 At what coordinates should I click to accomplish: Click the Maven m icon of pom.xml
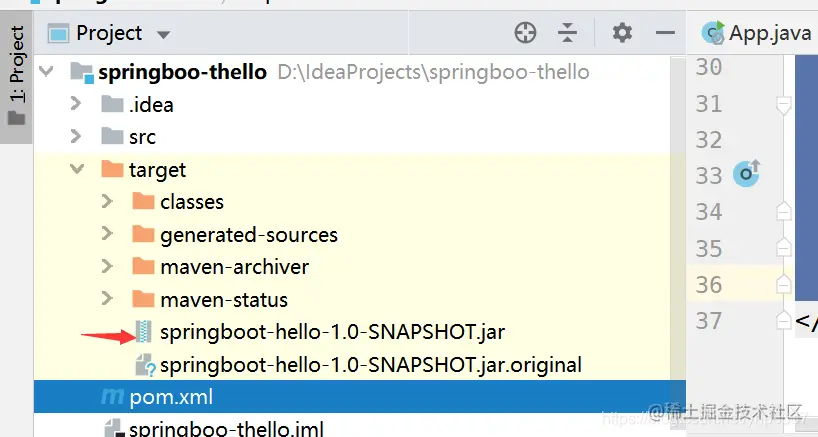click(x=112, y=397)
